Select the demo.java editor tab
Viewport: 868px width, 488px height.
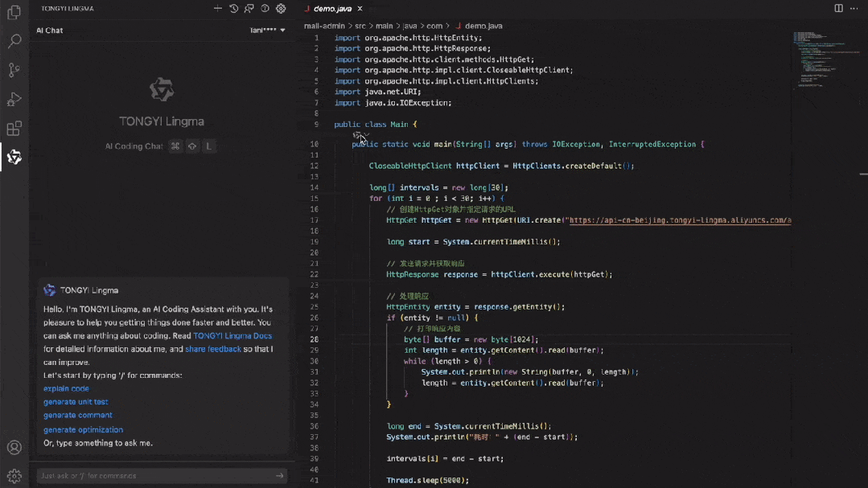pyautogui.click(x=331, y=9)
